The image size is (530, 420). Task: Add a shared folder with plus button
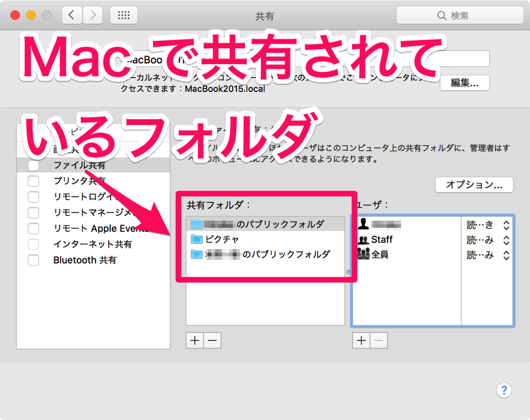click(x=195, y=341)
